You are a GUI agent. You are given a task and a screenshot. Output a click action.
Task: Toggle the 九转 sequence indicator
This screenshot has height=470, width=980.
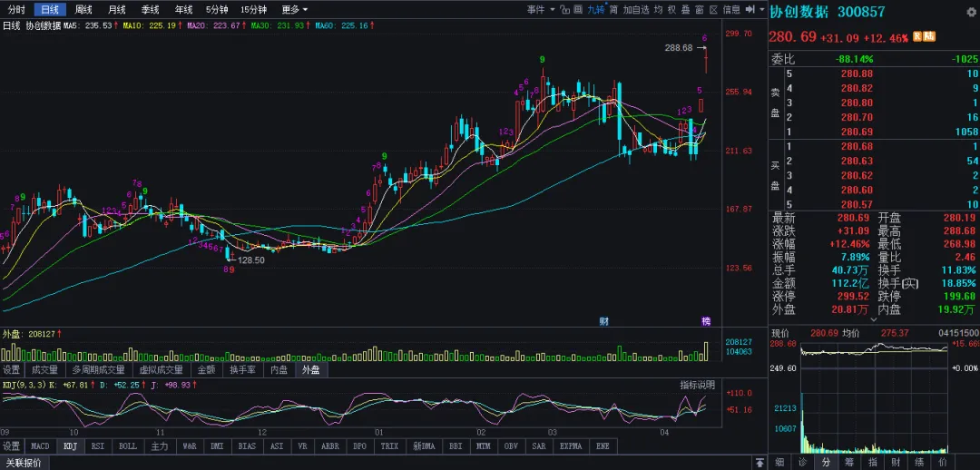[x=596, y=9]
